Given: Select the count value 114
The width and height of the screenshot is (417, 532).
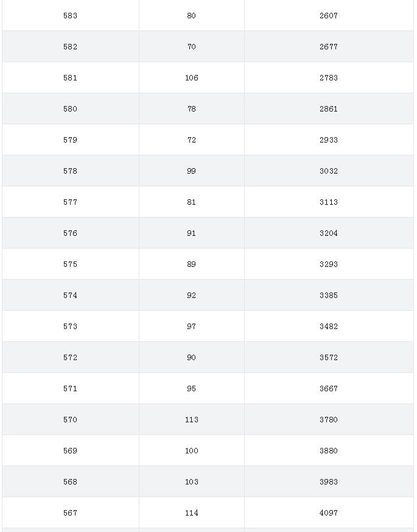Looking at the screenshot, I should 192,512.
